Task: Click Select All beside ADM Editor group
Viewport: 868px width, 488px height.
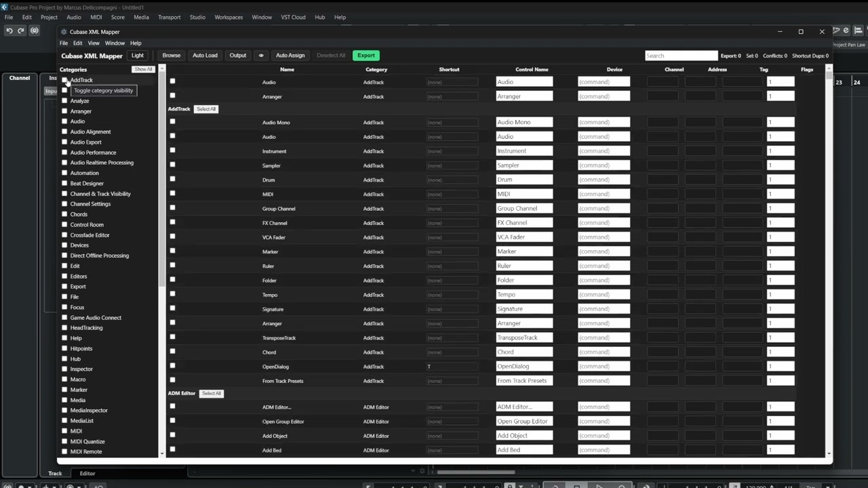Action: 211,393
